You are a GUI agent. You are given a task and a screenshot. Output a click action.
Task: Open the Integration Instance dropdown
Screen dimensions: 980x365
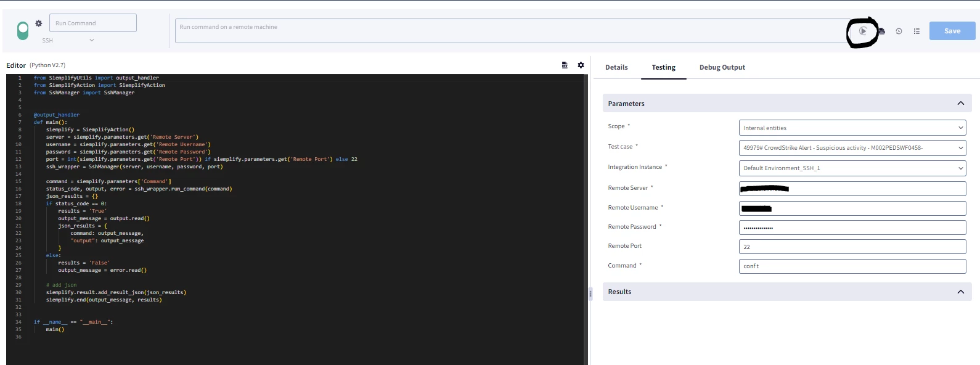852,168
